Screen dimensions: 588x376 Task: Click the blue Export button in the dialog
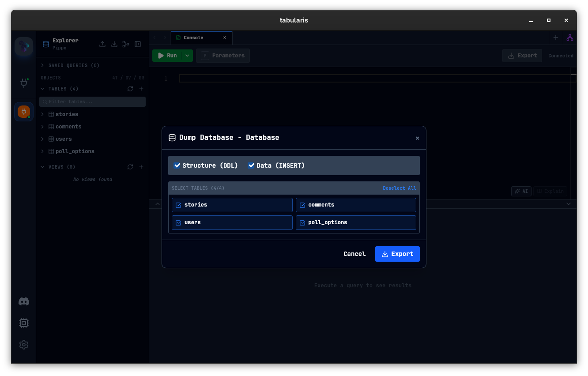pos(397,254)
